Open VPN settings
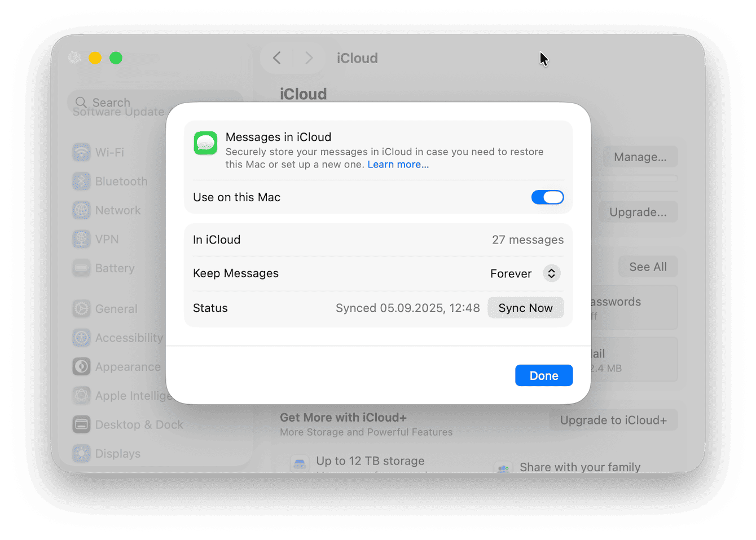The image size is (756, 540). [x=107, y=239]
